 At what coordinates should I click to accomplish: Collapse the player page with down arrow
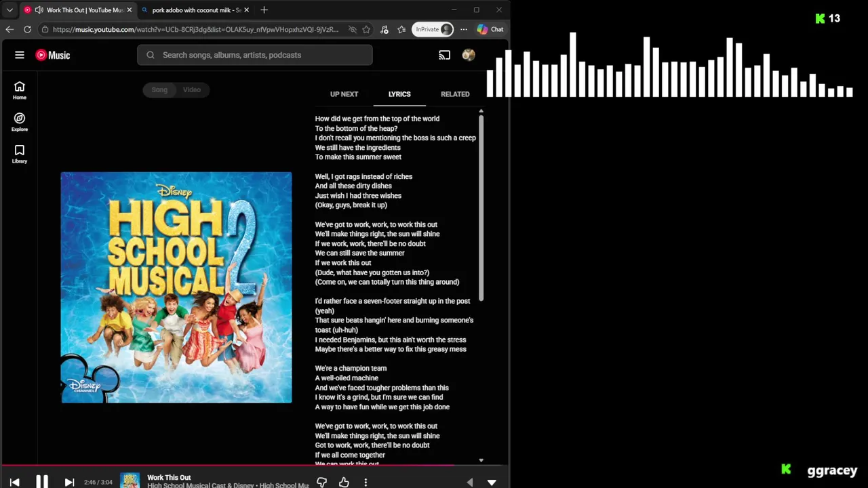pos(492,482)
